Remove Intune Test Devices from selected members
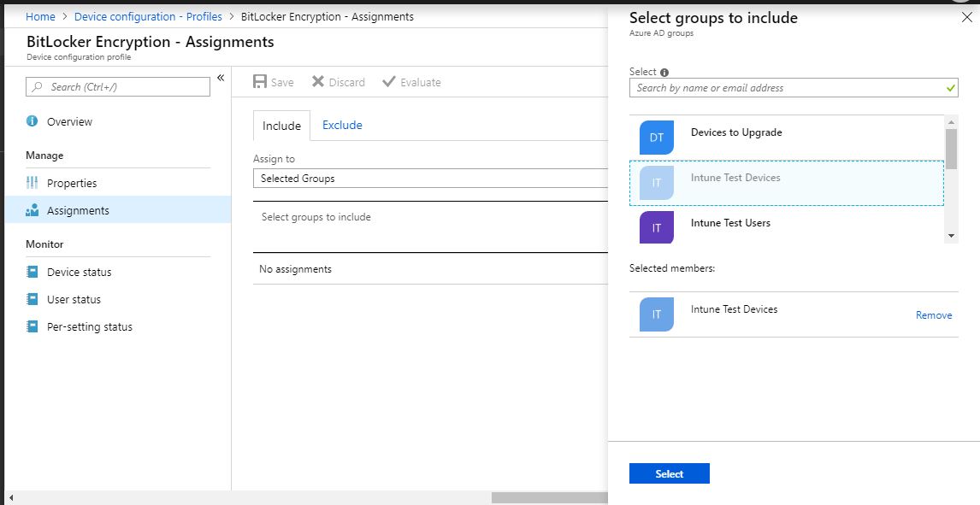 (934, 314)
